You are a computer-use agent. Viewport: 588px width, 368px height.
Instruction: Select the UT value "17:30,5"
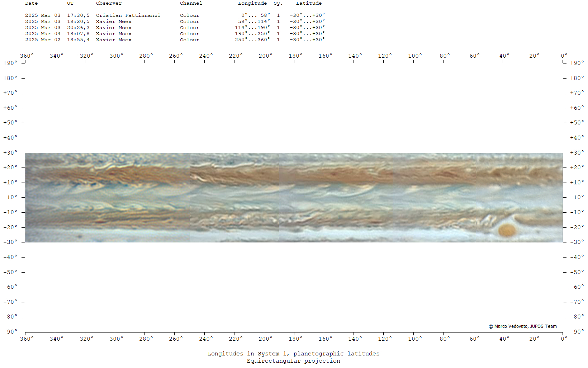point(78,15)
